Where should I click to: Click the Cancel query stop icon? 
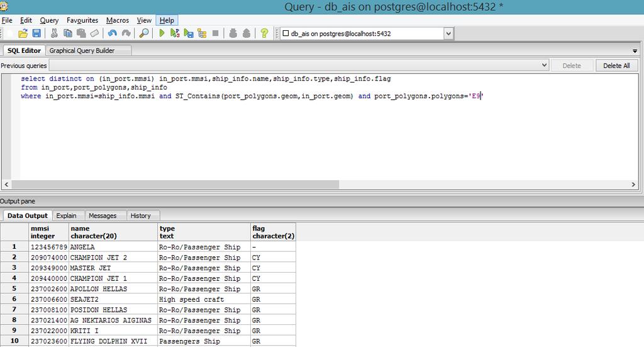coord(215,33)
